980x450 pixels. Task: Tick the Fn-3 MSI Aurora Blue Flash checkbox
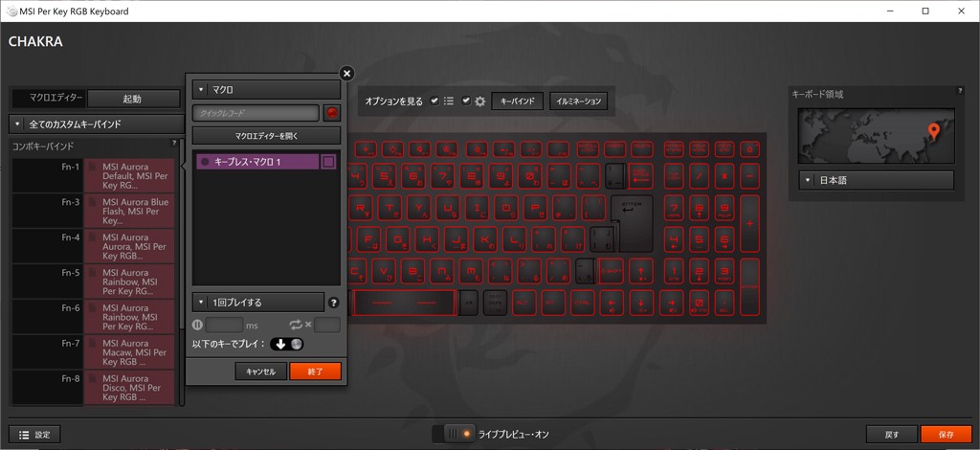pos(92,203)
